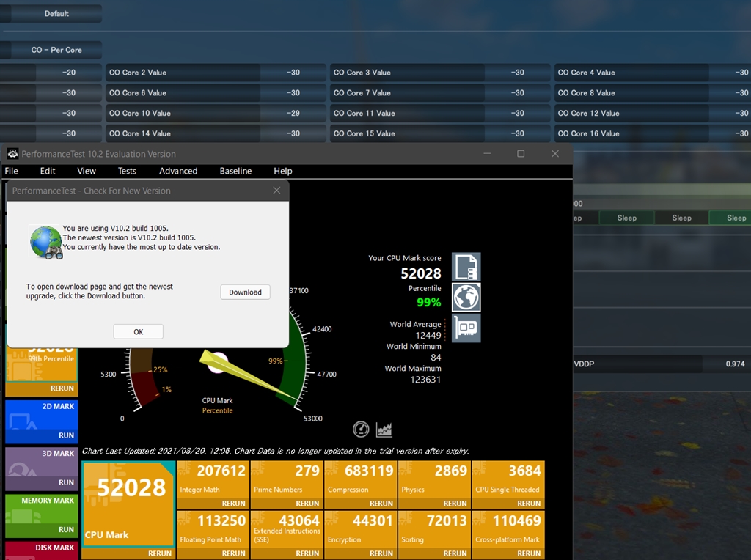Open the Advanced menu
The image size is (751, 560).
(x=178, y=171)
